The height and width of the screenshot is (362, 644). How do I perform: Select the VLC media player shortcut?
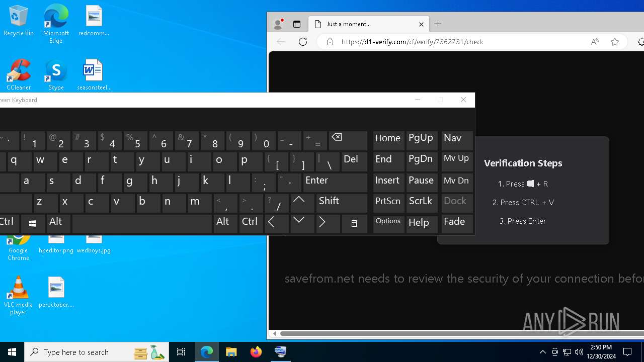[19, 296]
